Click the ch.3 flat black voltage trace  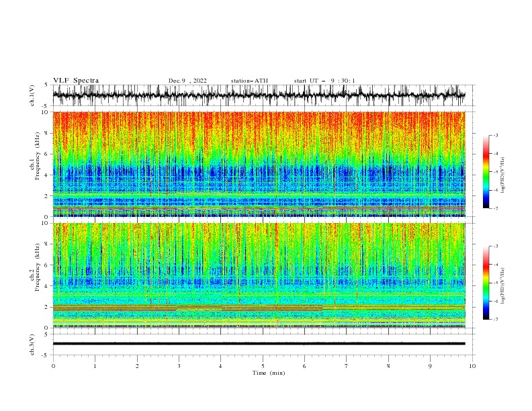coord(259,344)
